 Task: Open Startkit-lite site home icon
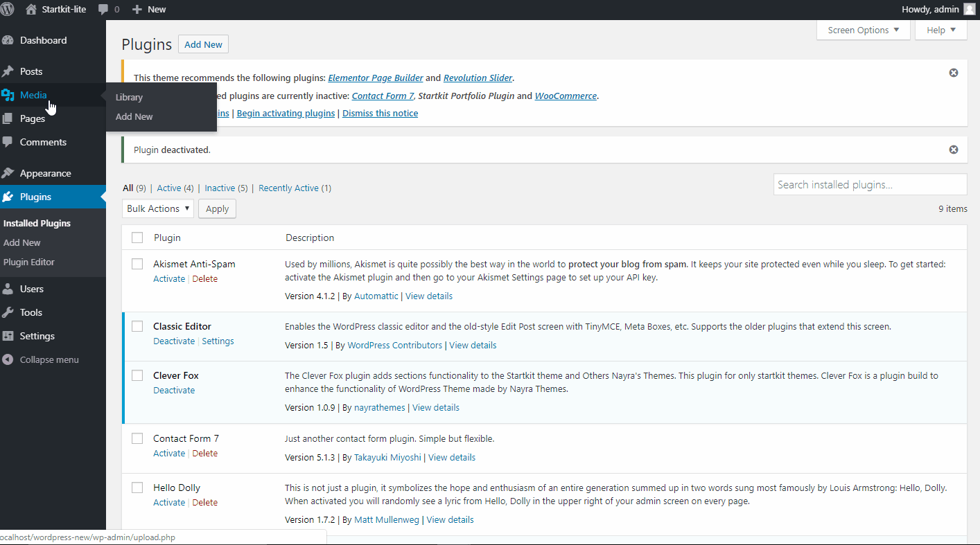coord(30,9)
